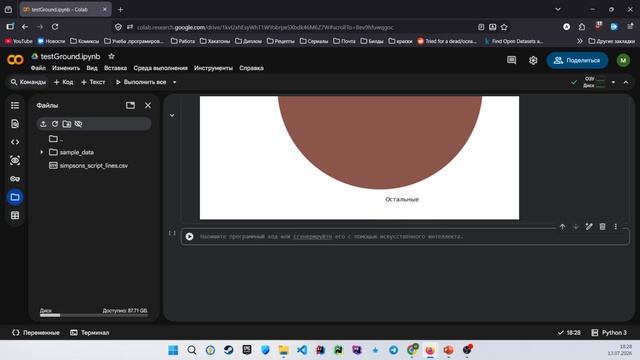The width and height of the screenshot is (640, 360).
Task: Open Переменные panel in status bar
Action: pos(36,333)
